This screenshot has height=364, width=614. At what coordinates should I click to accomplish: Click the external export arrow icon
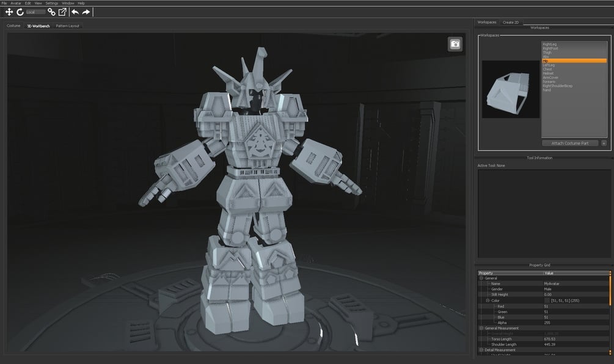click(62, 12)
